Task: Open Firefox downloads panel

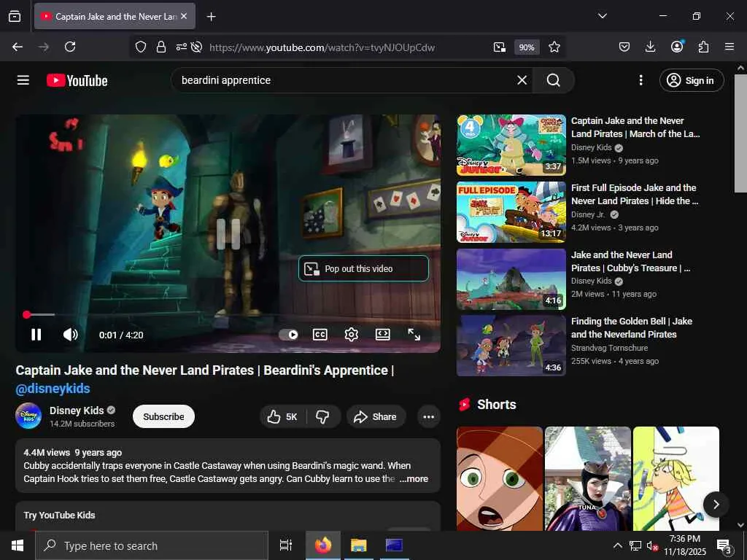Action: pyautogui.click(x=650, y=47)
